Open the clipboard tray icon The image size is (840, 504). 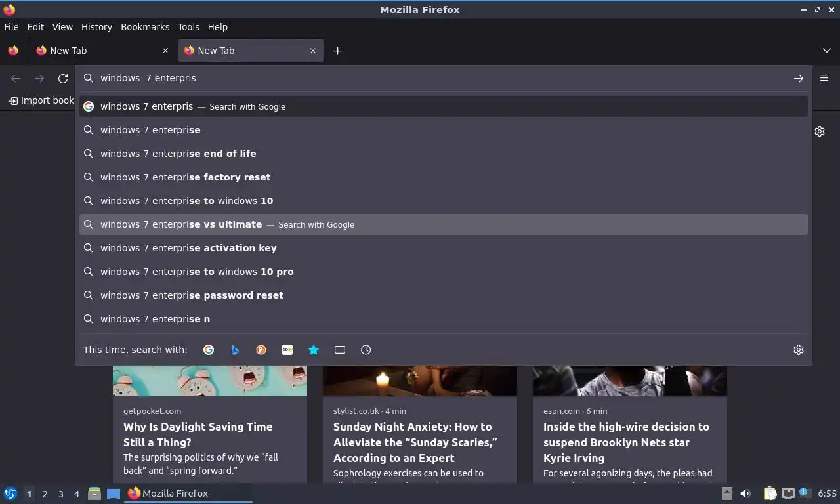[x=770, y=493]
